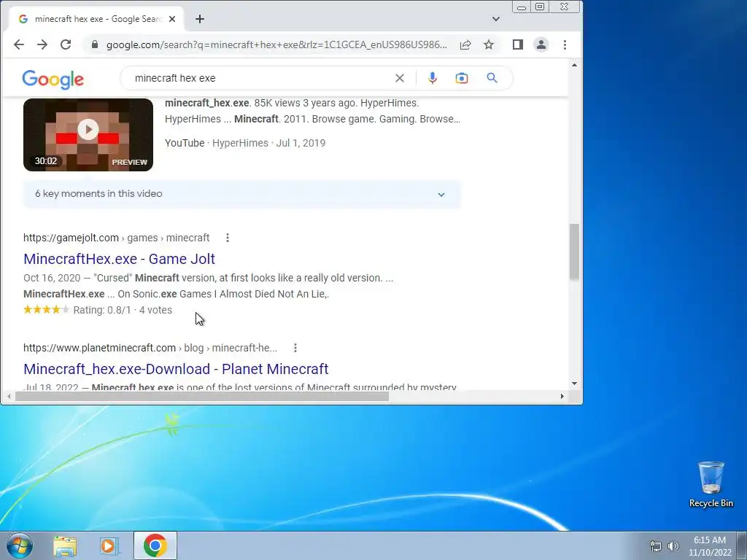747x560 pixels.
Task: Submit search with magnifier icon
Action: pos(492,77)
